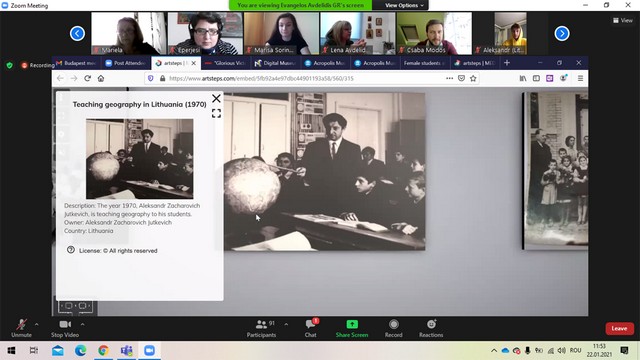Viewport: 640px width, 360px height.
Task: Toggle the Unmute microphone button
Action: click(21, 328)
